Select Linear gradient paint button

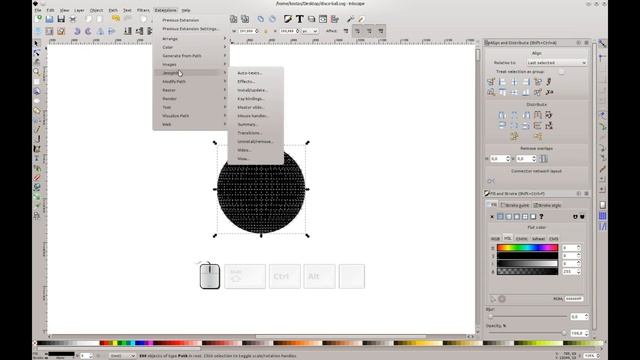508,217
